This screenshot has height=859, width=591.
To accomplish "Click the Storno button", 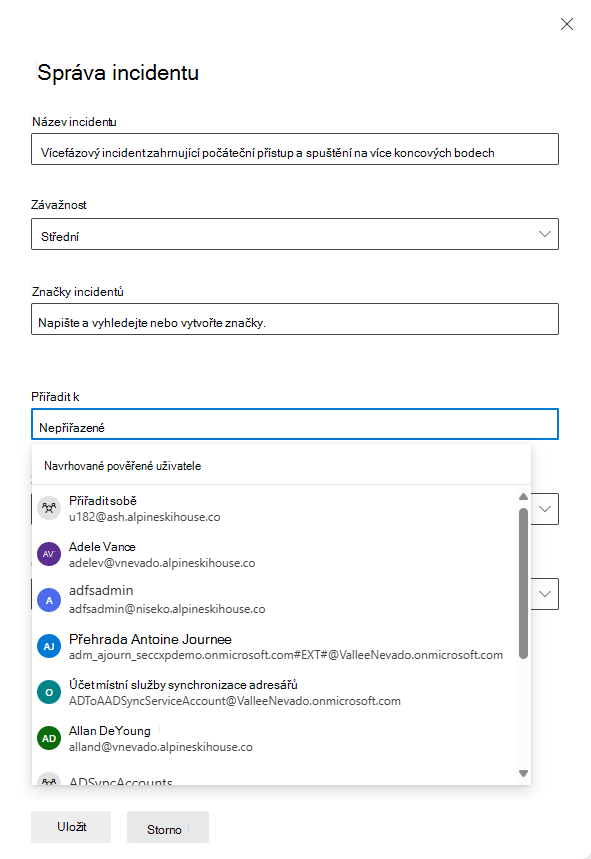I will 167,827.
